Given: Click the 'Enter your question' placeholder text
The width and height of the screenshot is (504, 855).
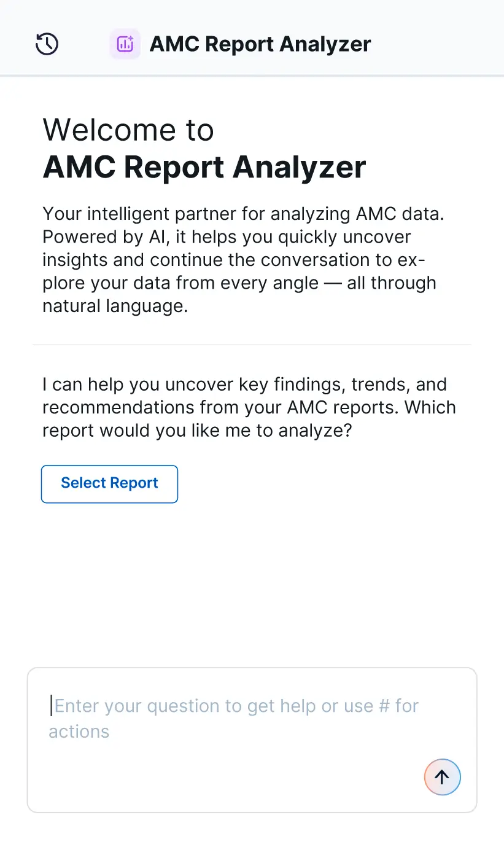Looking at the screenshot, I should (x=236, y=706).
